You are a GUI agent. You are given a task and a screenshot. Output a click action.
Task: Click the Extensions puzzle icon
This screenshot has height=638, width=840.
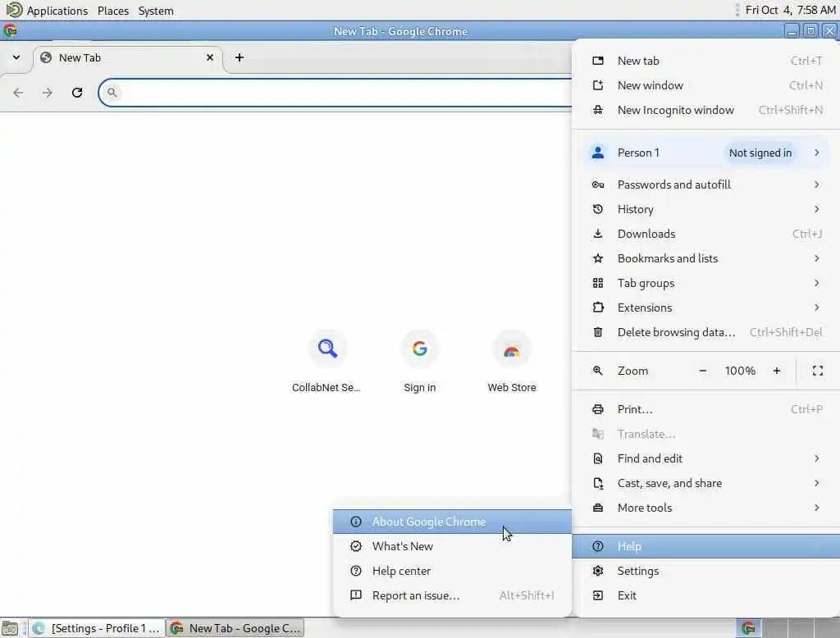(598, 308)
